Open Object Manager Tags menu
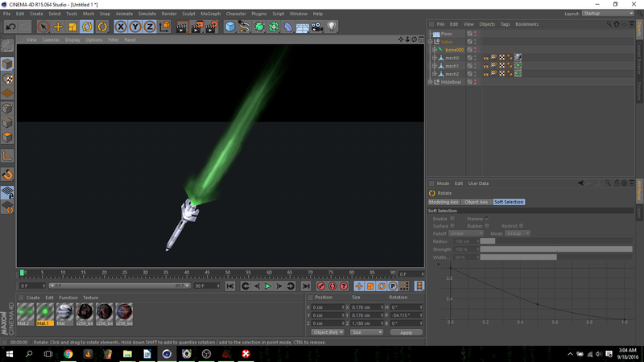The image size is (644, 362). coord(505,24)
